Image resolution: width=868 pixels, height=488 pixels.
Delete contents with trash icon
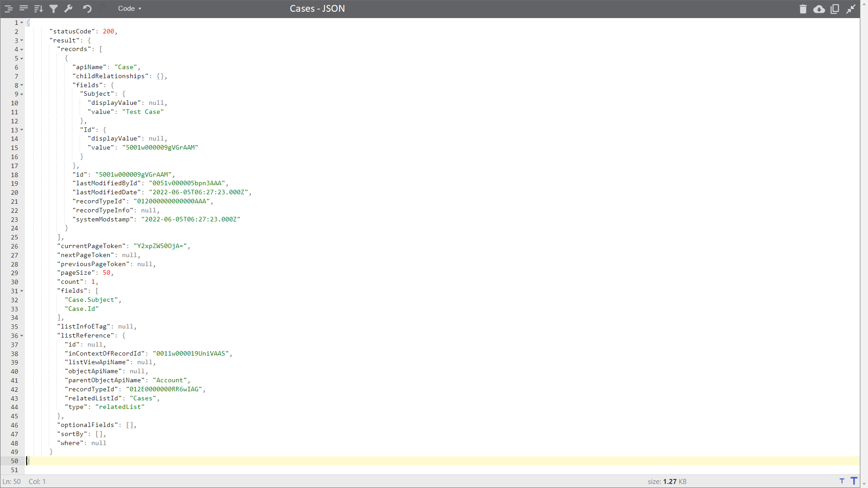pos(803,9)
